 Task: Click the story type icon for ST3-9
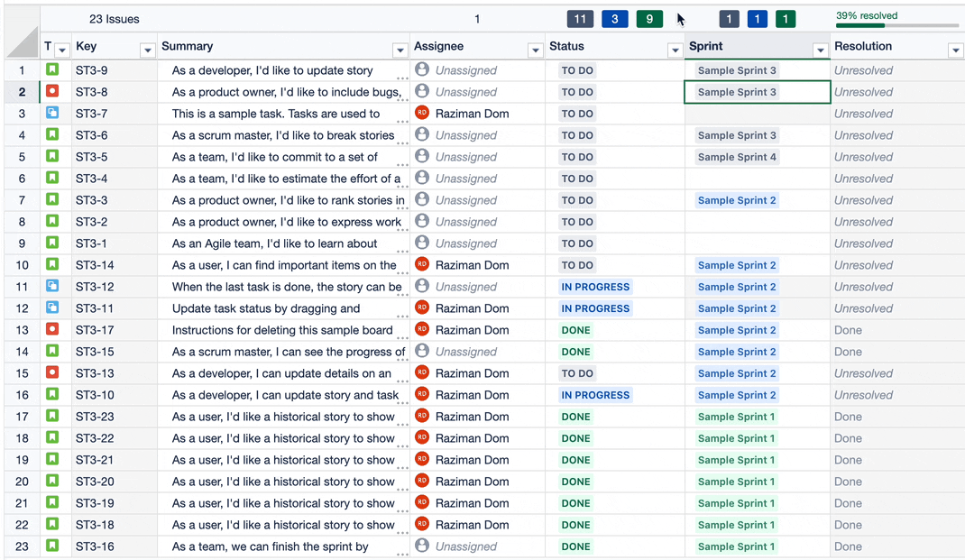point(52,69)
